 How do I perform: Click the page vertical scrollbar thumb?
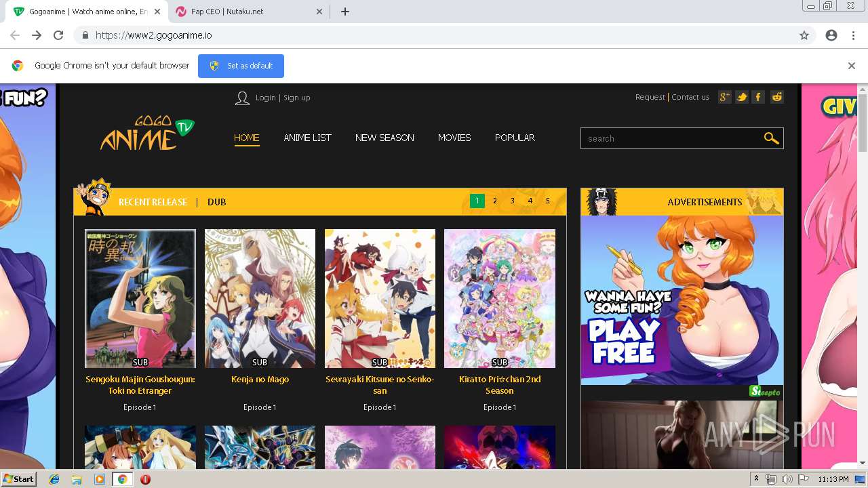click(863, 123)
